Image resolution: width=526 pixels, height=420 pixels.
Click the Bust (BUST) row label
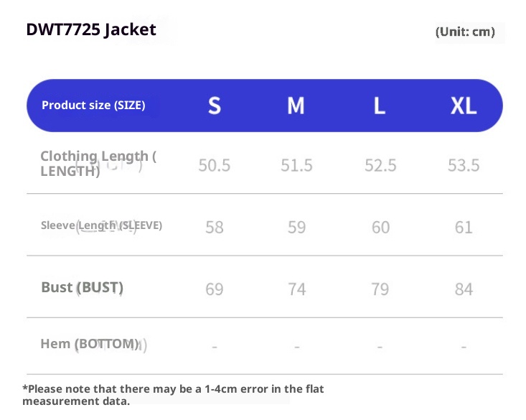[x=82, y=287]
